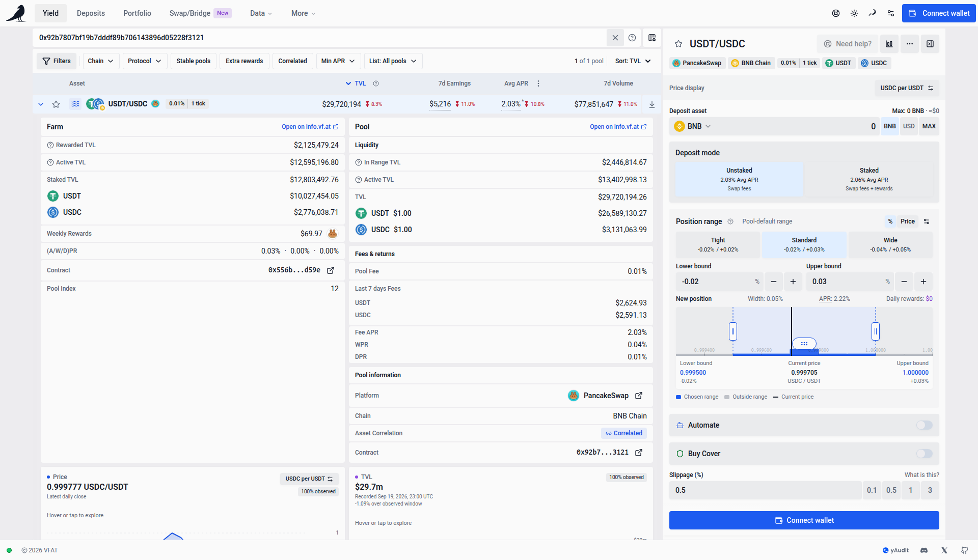Toggle column layout icon beside search
Viewport: 978px width, 560px height.
click(652, 38)
